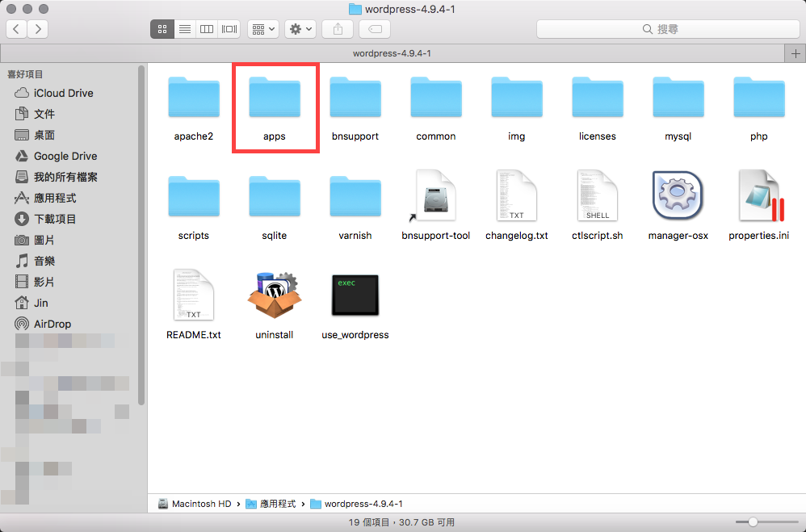Select the ctlscript.sh shell script
The image size is (806, 532).
[598, 196]
